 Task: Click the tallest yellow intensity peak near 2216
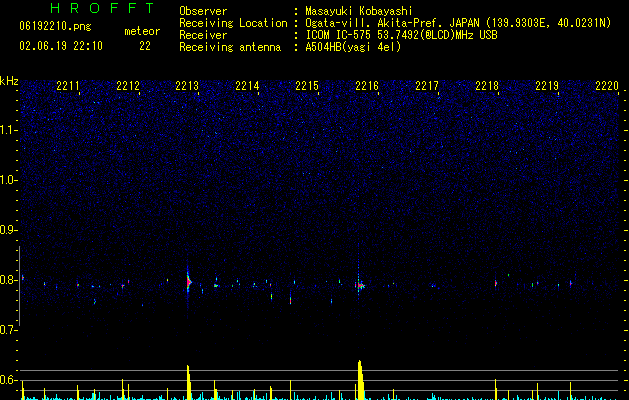[360, 380]
